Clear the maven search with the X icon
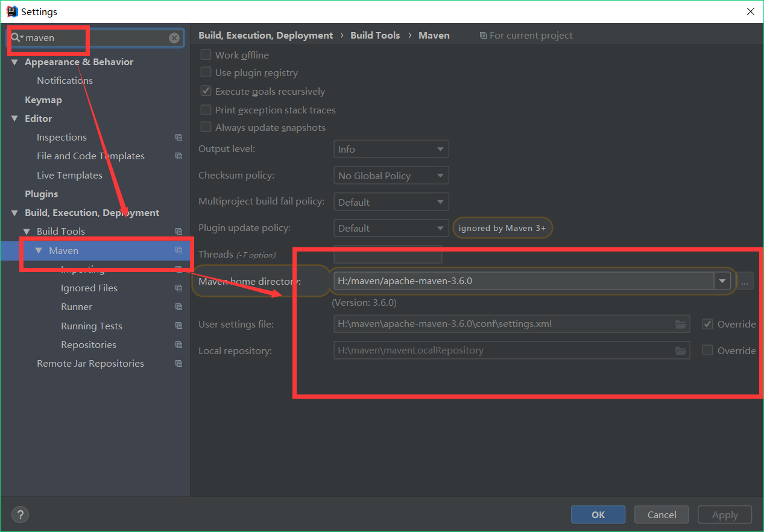 [x=174, y=38]
